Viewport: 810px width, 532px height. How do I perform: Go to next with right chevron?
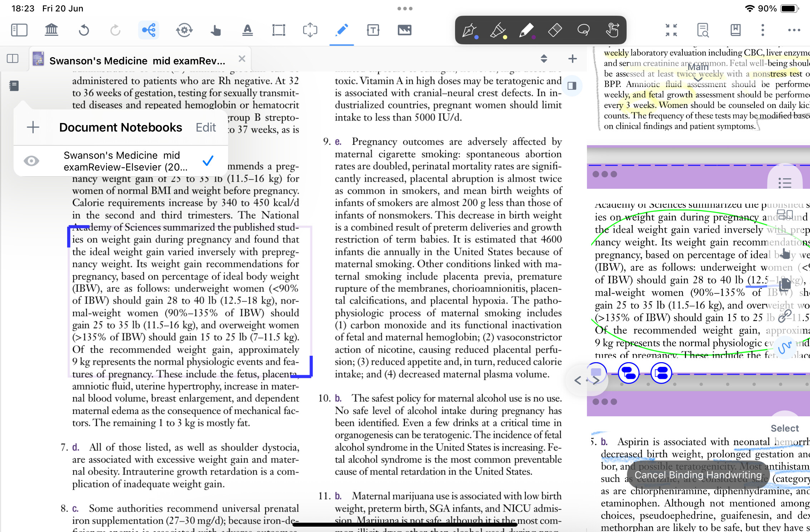(596, 380)
